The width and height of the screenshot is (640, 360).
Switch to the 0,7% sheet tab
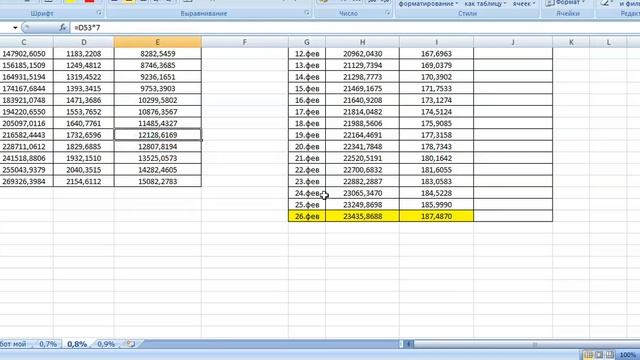pos(48,344)
